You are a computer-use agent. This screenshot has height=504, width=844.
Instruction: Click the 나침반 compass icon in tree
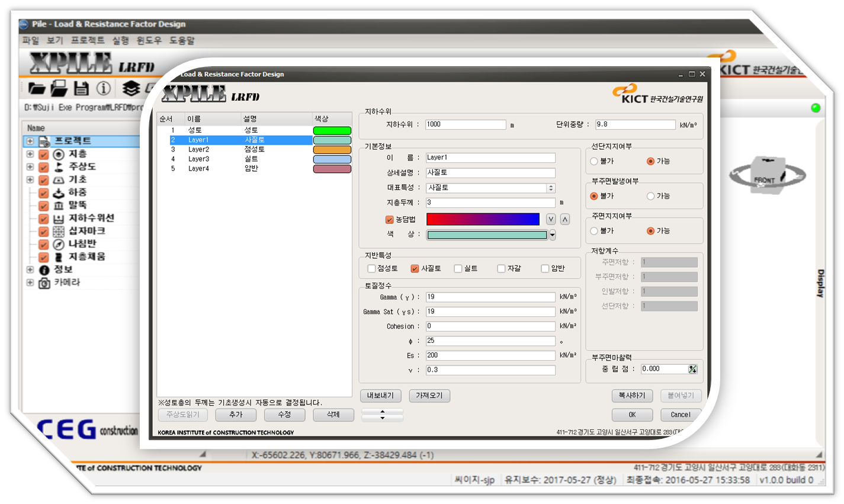coord(59,244)
